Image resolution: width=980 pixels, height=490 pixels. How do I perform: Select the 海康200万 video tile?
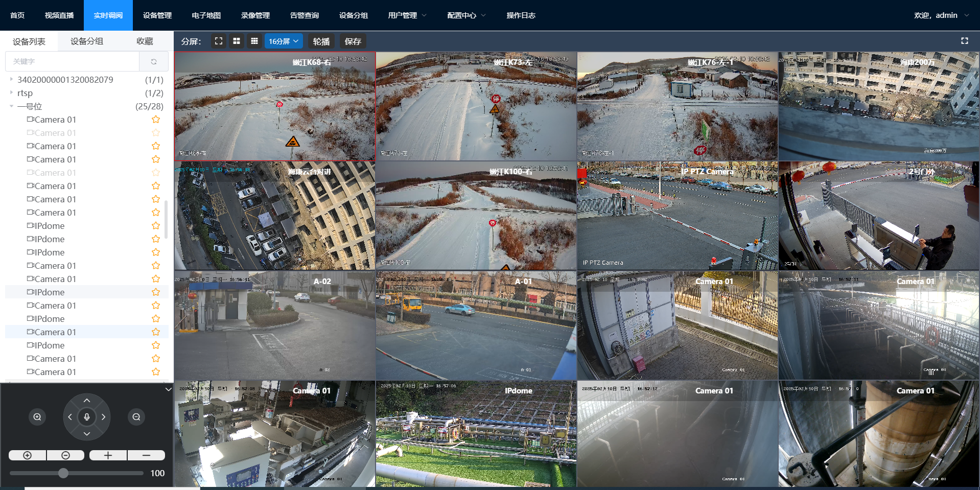coord(879,106)
